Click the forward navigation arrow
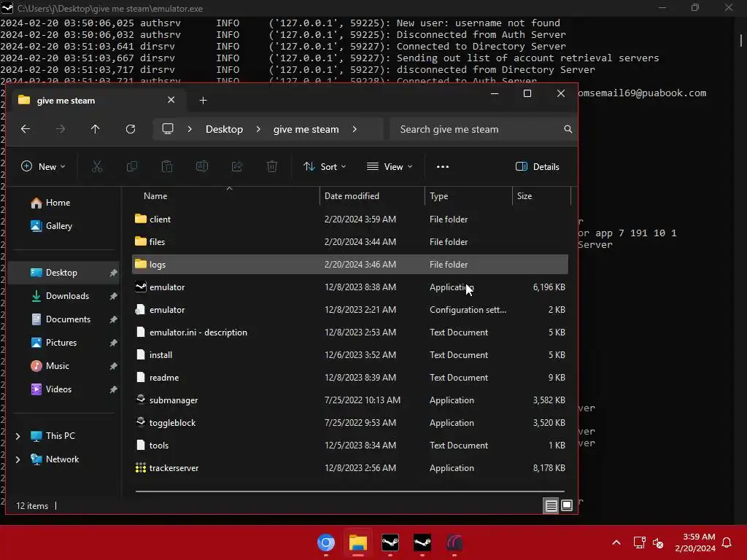Screen dimensions: 747x560 [x=61, y=129]
